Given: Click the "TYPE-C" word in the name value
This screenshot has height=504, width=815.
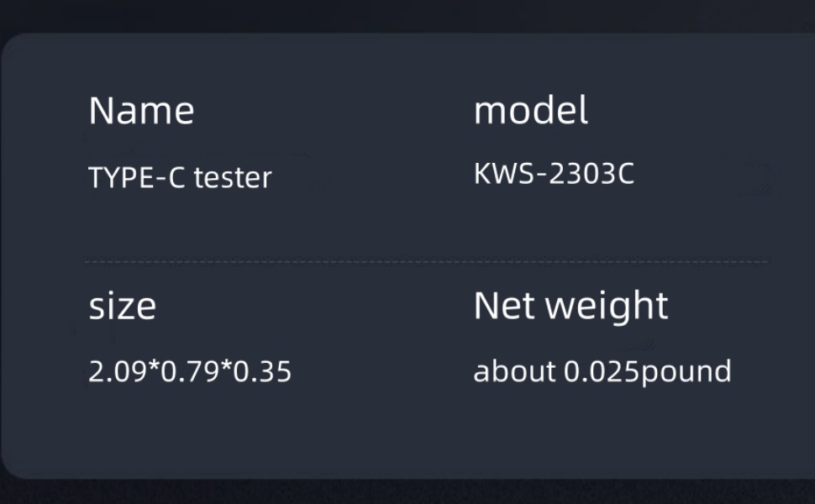Looking at the screenshot, I should click(136, 177).
